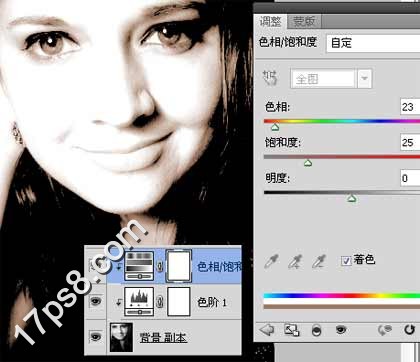This screenshot has width=420, height=362.
Task: Open the 全图 channel dropdown arrow
Action: click(x=365, y=79)
